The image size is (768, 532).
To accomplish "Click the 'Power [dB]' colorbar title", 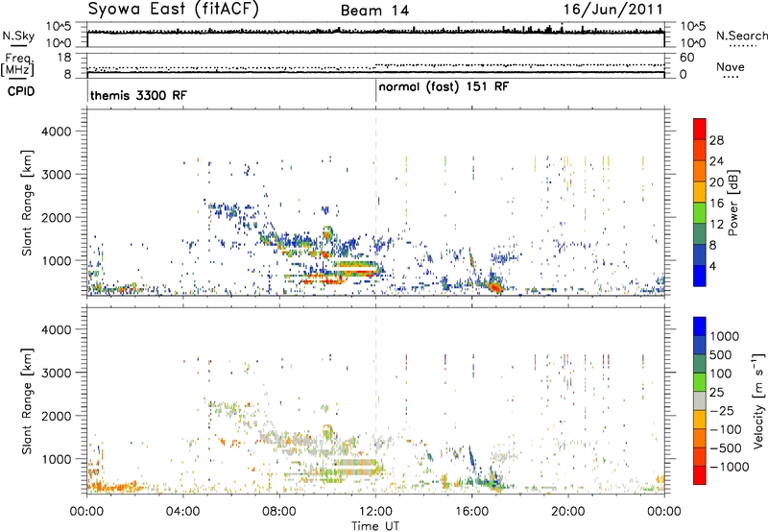I will pyautogui.click(x=733, y=203).
